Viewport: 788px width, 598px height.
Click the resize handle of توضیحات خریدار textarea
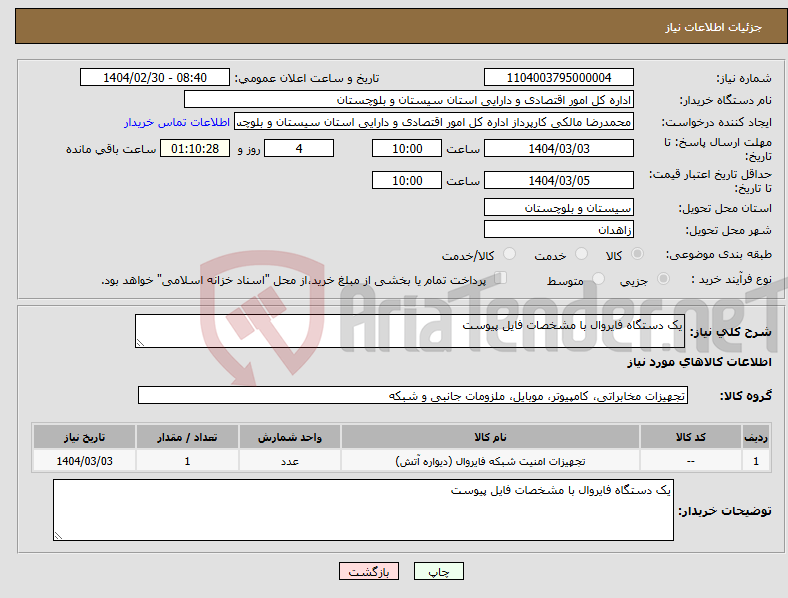click(58, 536)
